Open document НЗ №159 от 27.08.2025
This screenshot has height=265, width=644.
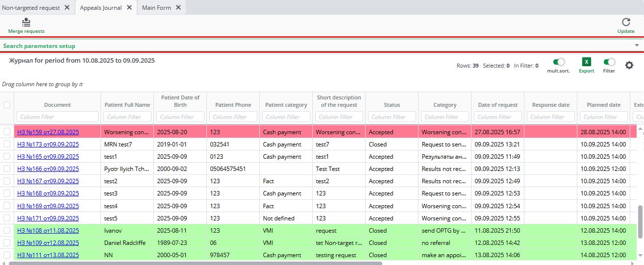pyautogui.click(x=48, y=132)
